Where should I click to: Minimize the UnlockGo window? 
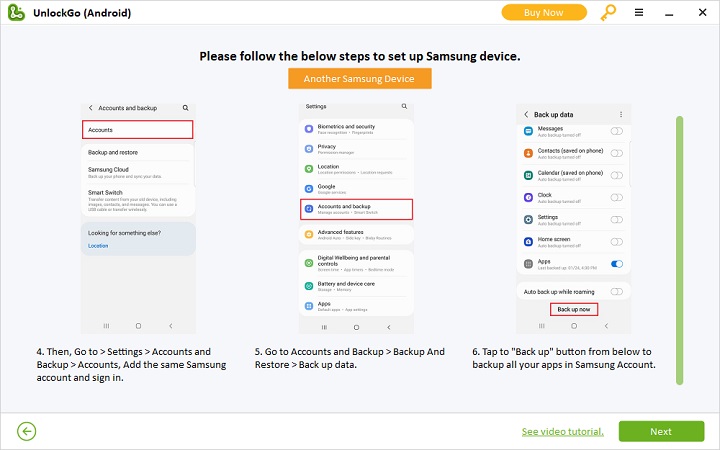pyautogui.click(x=669, y=14)
